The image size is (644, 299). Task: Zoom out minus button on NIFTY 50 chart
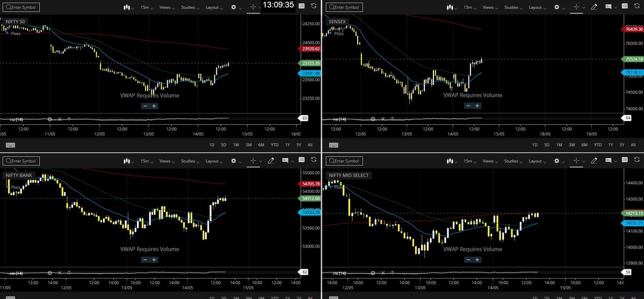(145, 106)
